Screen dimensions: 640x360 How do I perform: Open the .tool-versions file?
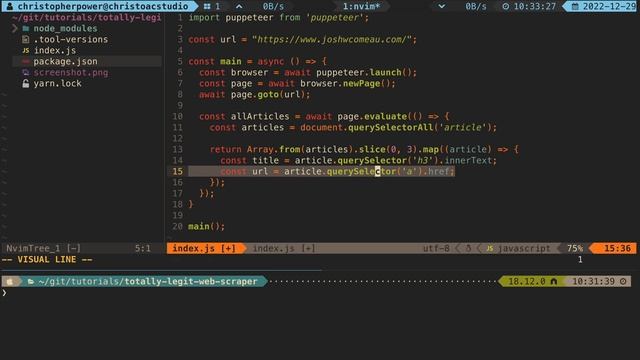(71, 40)
